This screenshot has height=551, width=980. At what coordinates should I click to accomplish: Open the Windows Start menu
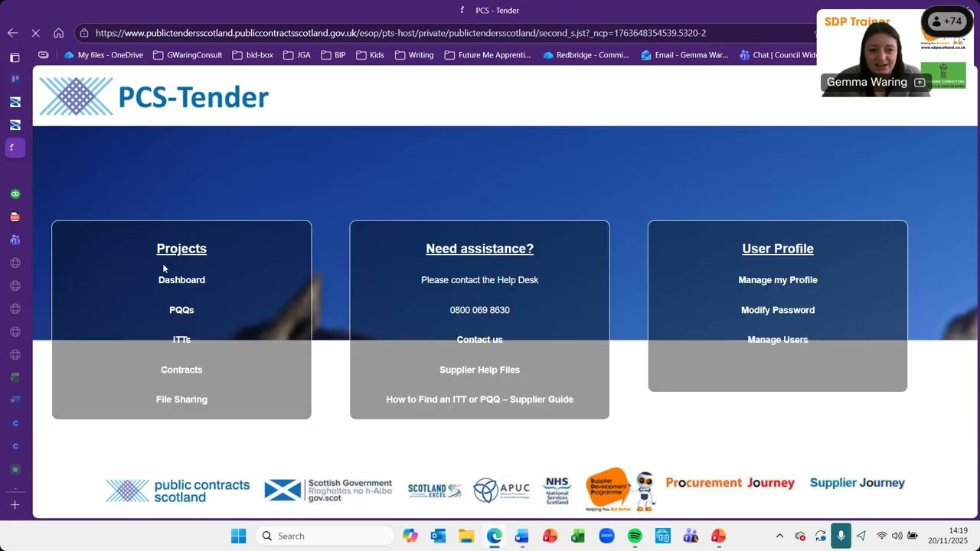tap(239, 536)
